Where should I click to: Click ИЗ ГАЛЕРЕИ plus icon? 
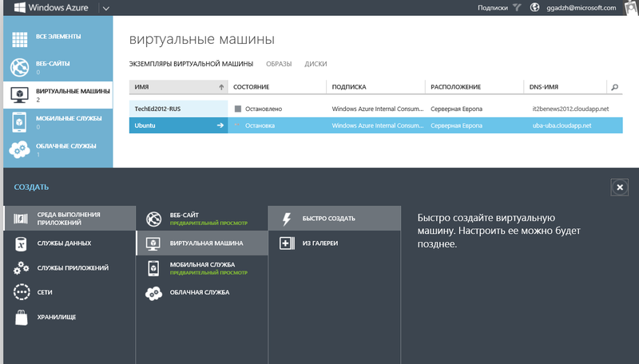(x=287, y=243)
